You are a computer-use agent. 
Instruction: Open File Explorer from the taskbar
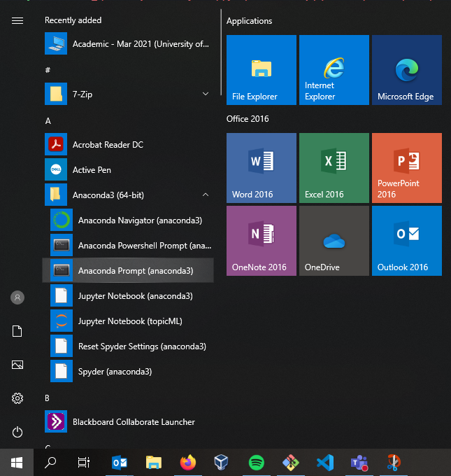(154, 462)
